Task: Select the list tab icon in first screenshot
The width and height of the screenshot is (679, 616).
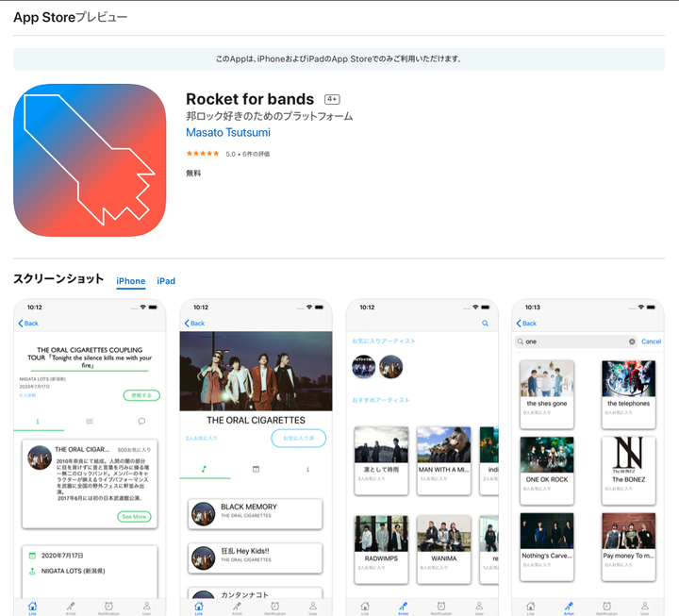Action: tap(90, 421)
